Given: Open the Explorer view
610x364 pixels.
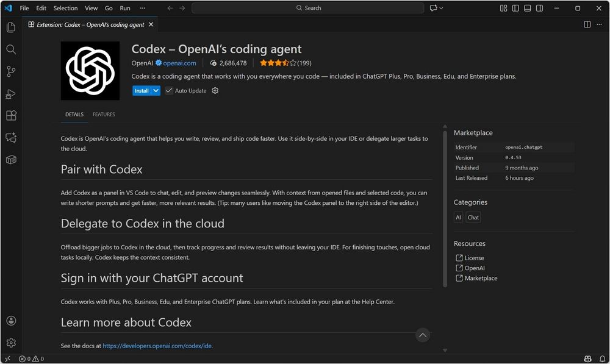Looking at the screenshot, I should (10, 27).
